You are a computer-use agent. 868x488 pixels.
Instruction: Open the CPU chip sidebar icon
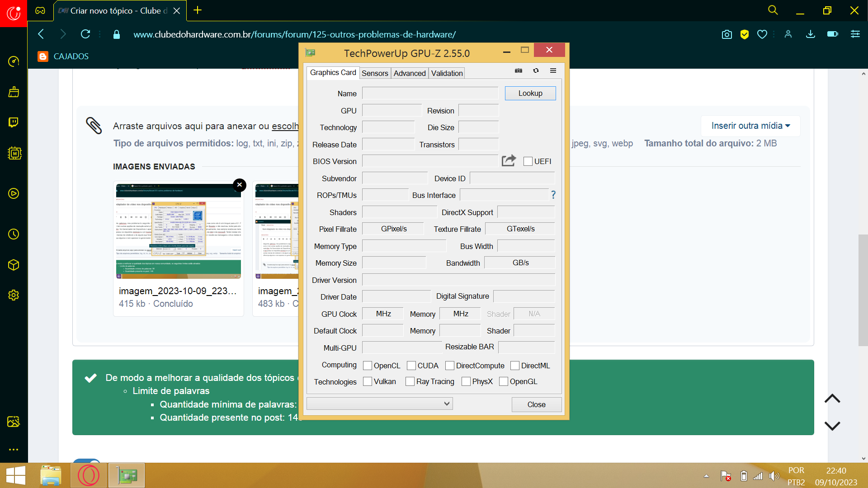14,153
